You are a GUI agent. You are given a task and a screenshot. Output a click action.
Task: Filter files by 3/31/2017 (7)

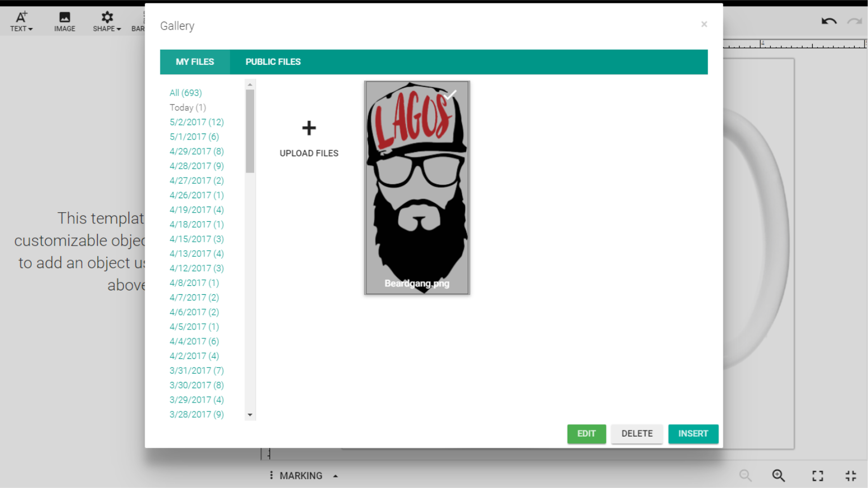tap(197, 371)
